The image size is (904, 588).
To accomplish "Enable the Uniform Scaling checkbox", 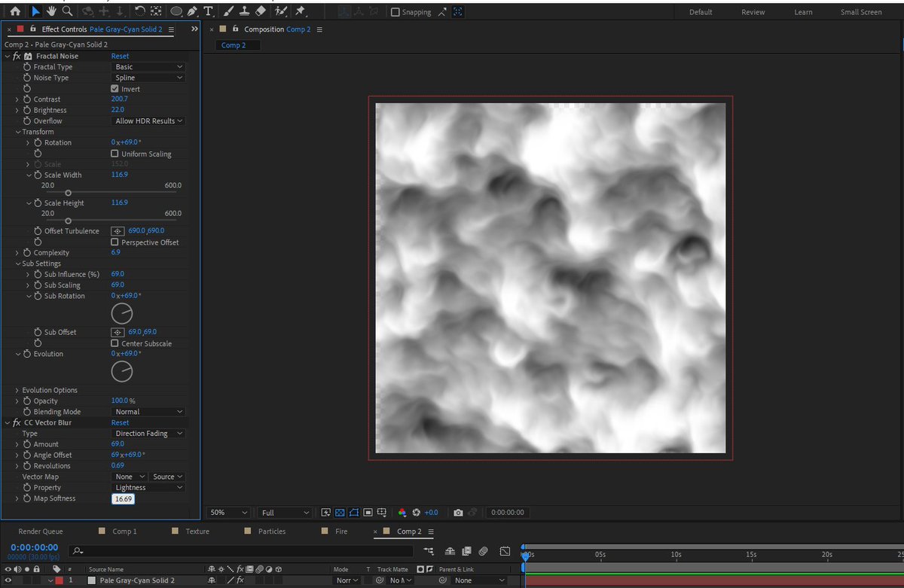I will click(x=115, y=154).
